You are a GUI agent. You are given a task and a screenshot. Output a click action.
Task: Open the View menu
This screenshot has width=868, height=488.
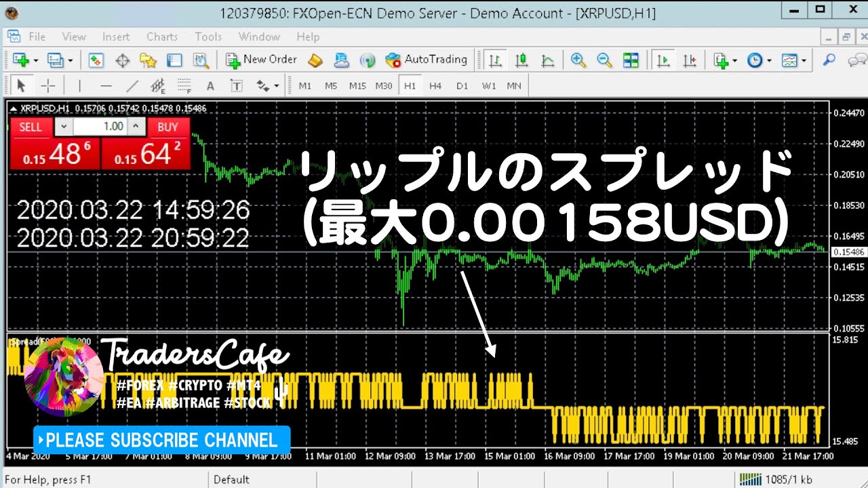click(x=74, y=37)
